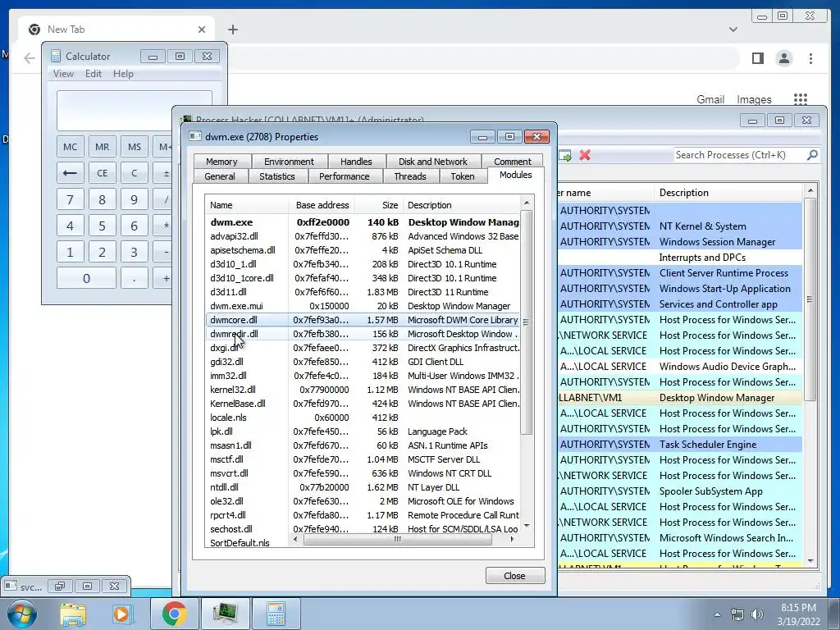Image resolution: width=840 pixels, height=630 pixels.
Task: Open Windows Explorer from the taskbar
Action: [72, 614]
